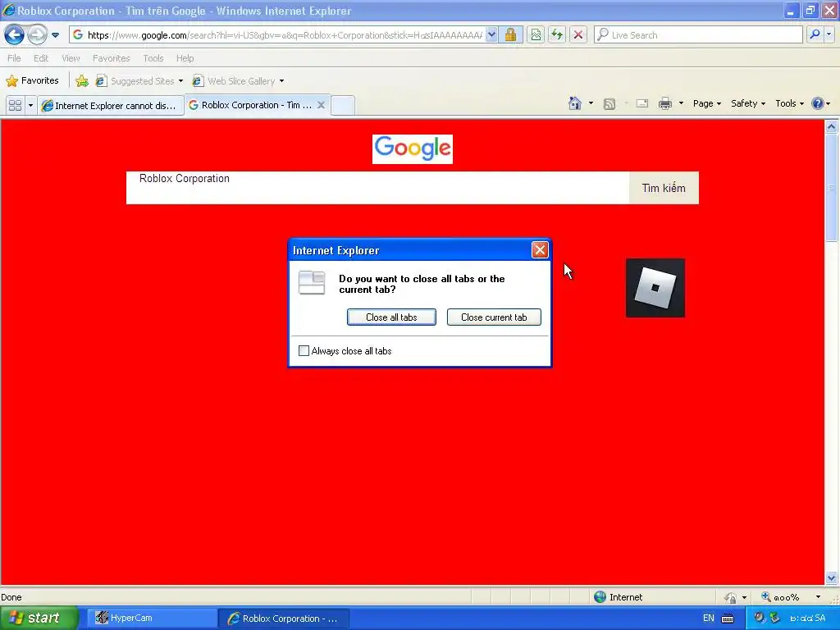Viewport: 840px width, 630px height.
Task: Click the privacy report status bar icon
Action: [730, 597]
